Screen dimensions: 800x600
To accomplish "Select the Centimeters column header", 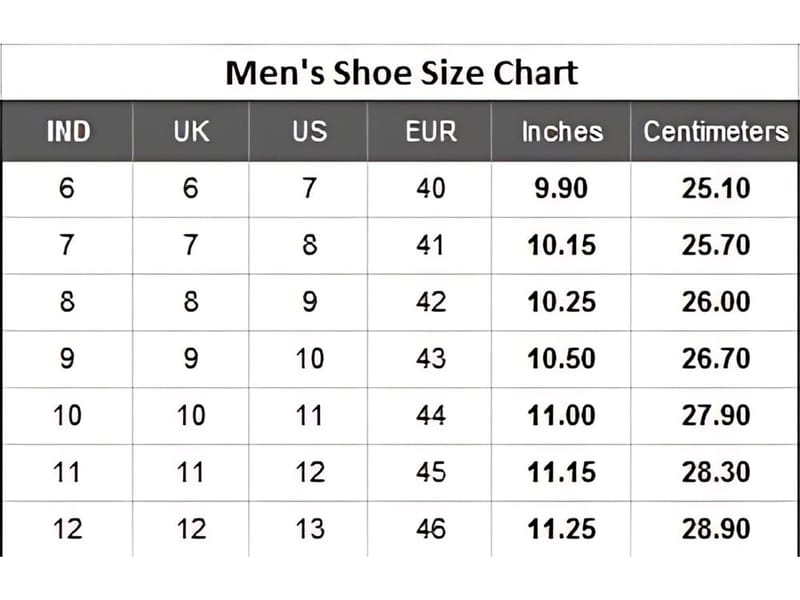I will click(715, 131).
